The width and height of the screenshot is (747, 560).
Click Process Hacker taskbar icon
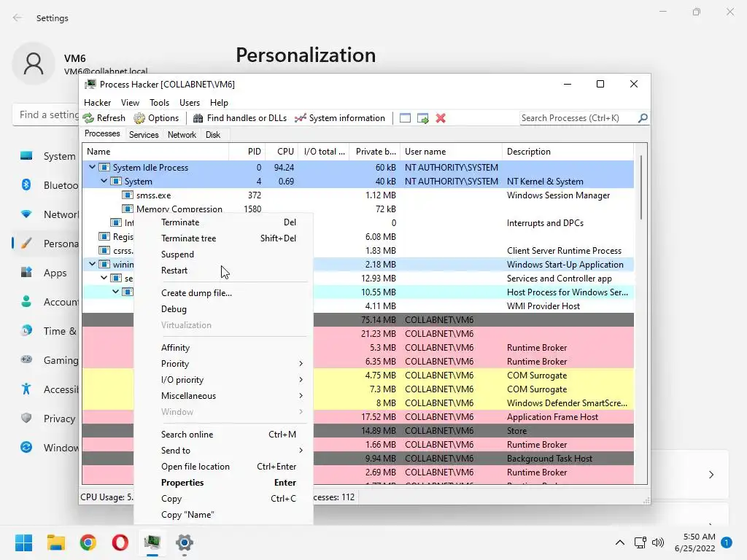pyautogui.click(x=152, y=542)
